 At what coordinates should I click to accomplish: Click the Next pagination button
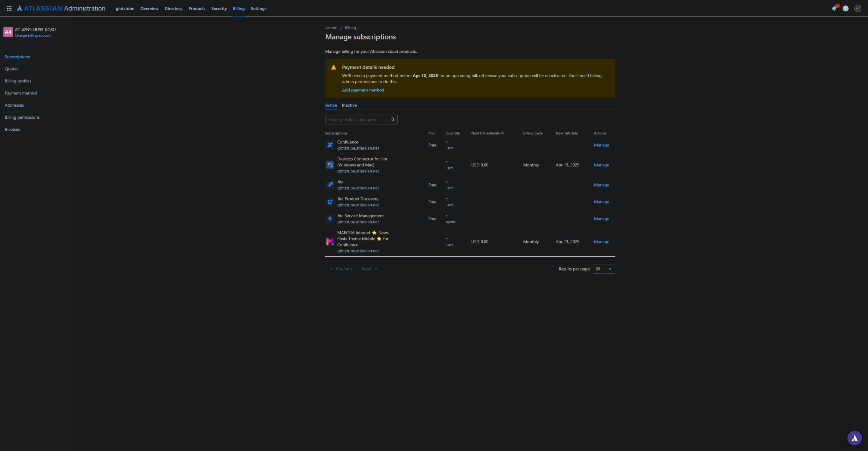click(x=370, y=269)
